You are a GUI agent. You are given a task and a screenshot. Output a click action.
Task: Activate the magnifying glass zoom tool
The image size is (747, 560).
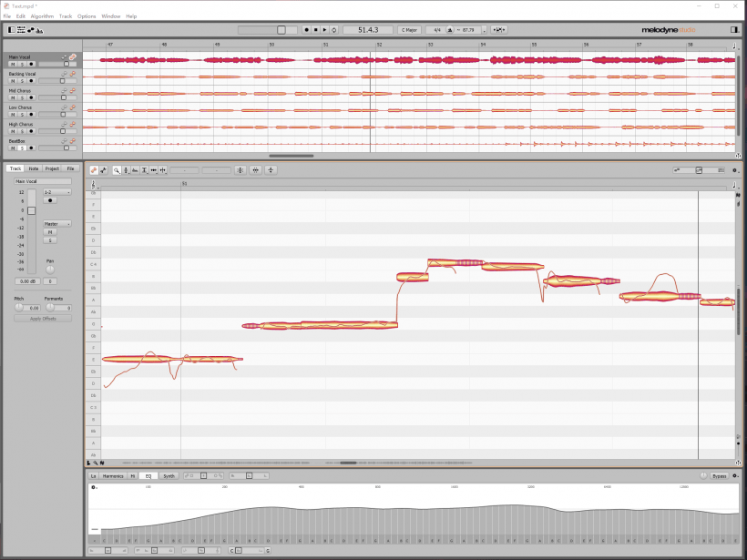(x=116, y=169)
